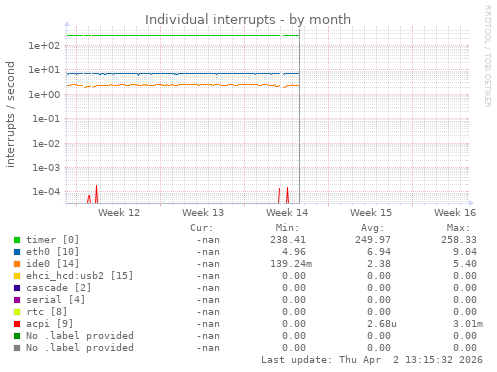Click the 'Week 14' axis label
This screenshot has height=372, width=497.
287,213
